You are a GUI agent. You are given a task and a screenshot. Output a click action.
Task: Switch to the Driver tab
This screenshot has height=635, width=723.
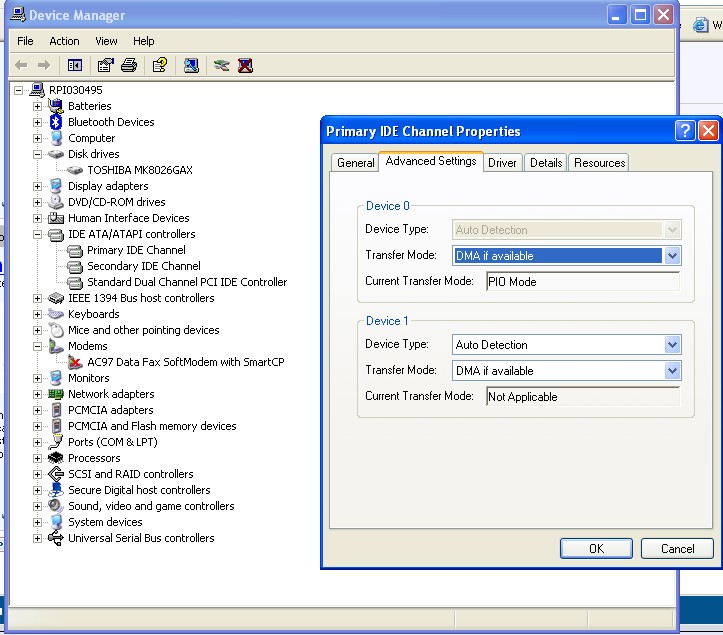coord(502,163)
